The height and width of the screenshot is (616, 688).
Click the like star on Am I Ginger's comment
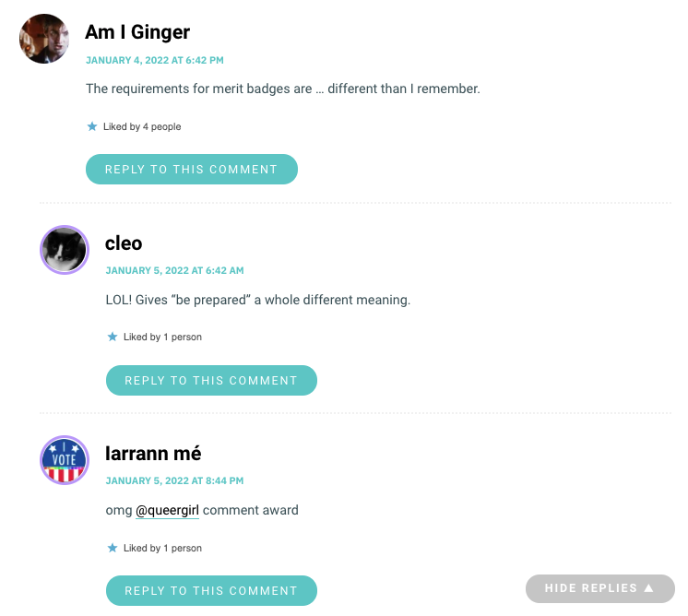(x=91, y=126)
